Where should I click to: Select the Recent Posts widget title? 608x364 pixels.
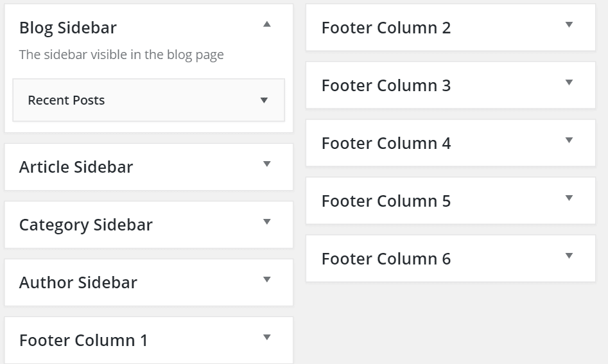(66, 100)
